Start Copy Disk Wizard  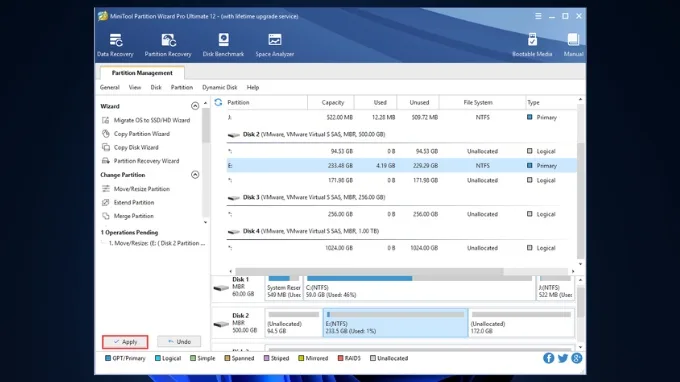(x=136, y=147)
